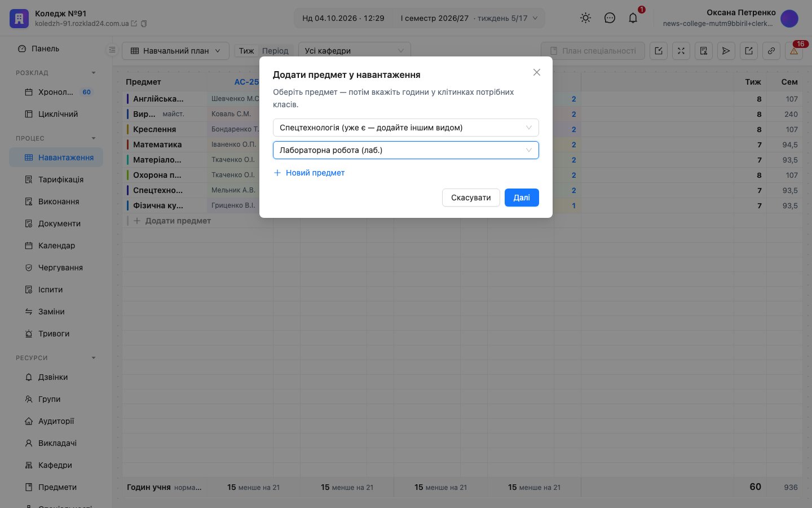Click the Далі button
This screenshot has width=812, height=508.
coord(522,198)
